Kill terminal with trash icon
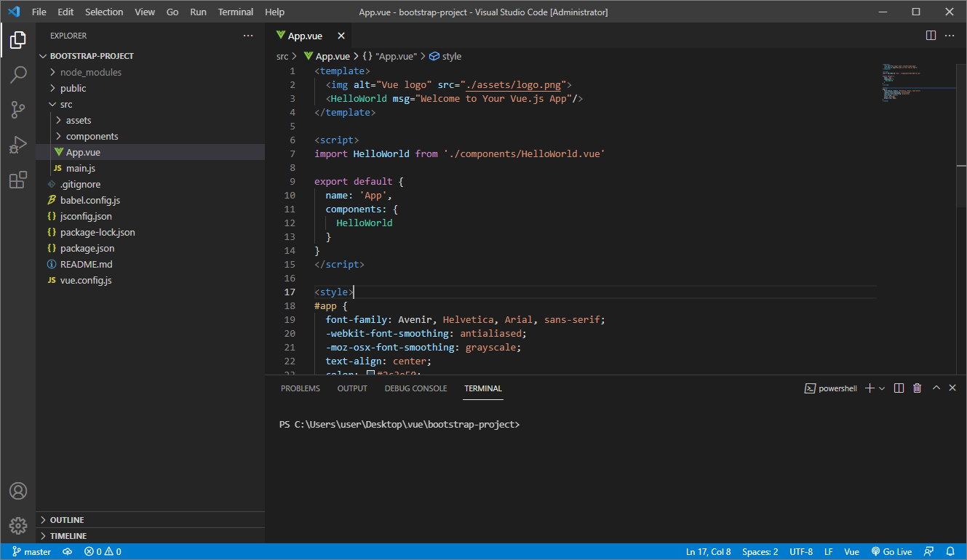Viewport: 967px width, 560px height. 917,388
